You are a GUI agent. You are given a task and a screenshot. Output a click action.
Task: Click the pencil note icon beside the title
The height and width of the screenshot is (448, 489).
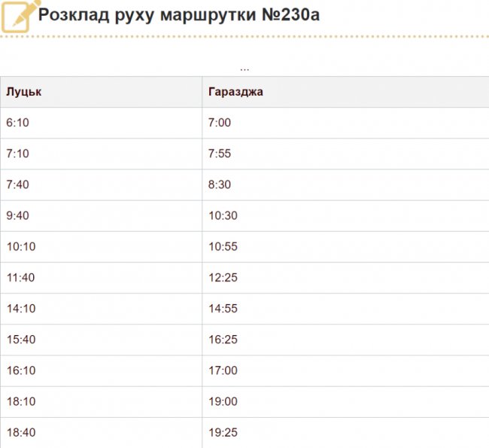(x=20, y=15)
